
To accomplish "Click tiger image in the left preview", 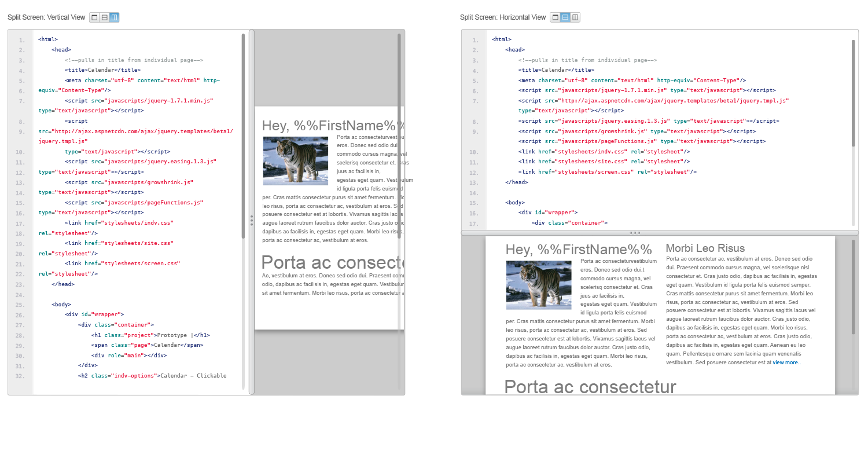I will point(296,161).
